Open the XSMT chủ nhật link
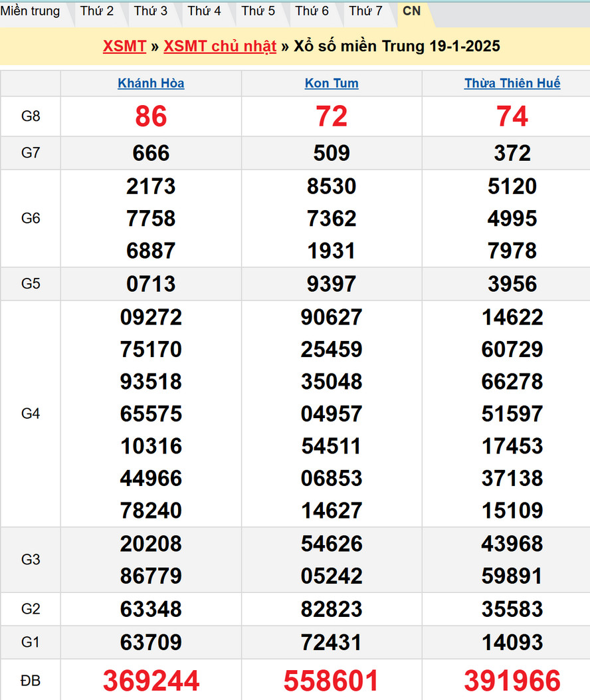 (220, 47)
